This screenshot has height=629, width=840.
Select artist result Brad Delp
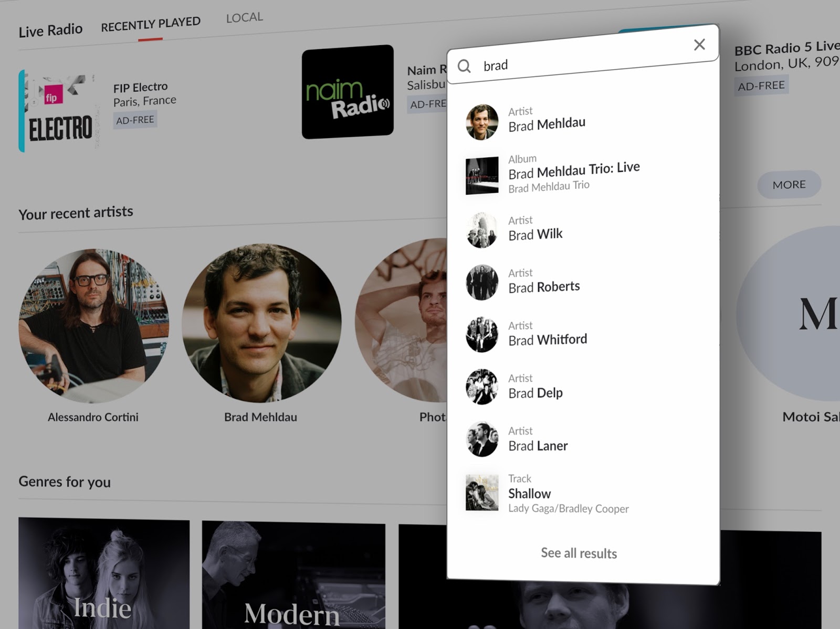tap(583, 387)
